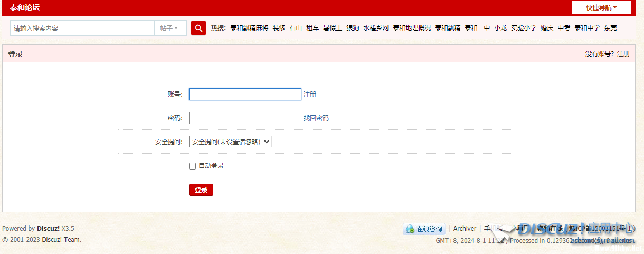Click the red search magnifier icon

click(198, 28)
